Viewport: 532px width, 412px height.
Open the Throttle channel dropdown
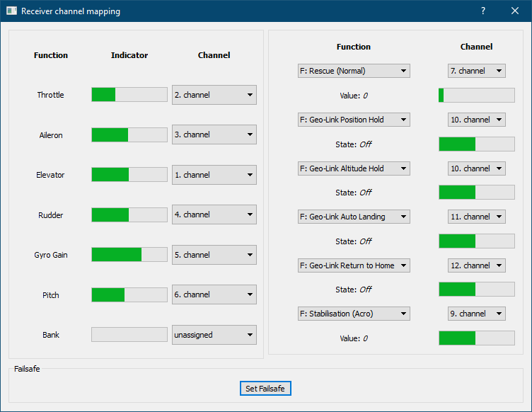tap(214, 95)
